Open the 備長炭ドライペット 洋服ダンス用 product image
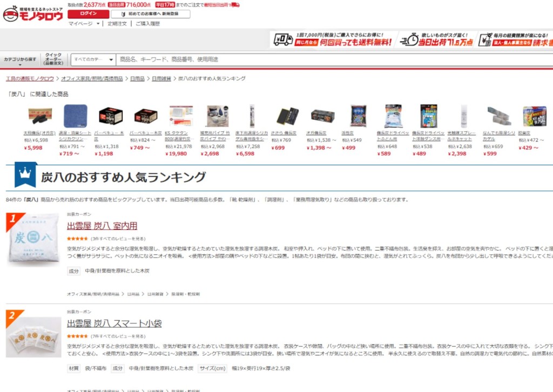The image size is (553, 392). pyautogui.click(x=428, y=116)
